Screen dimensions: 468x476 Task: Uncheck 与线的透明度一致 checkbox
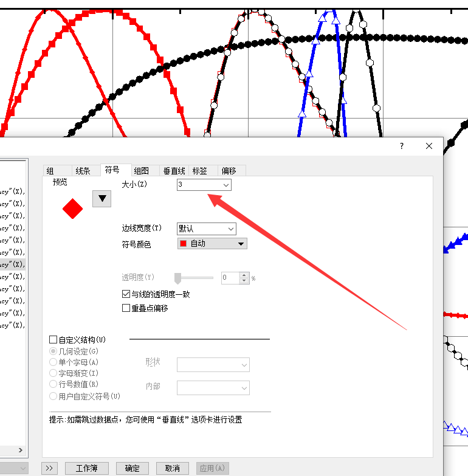(126, 294)
